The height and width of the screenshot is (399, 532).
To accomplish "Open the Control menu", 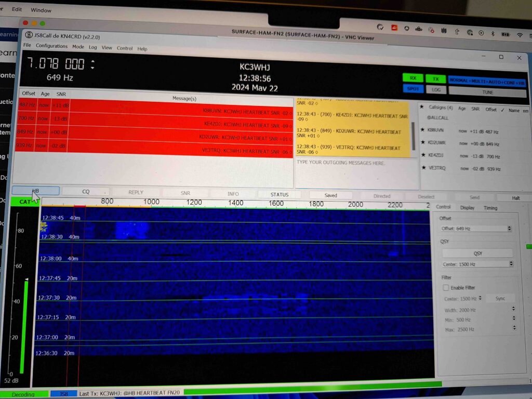I will coord(125,48).
